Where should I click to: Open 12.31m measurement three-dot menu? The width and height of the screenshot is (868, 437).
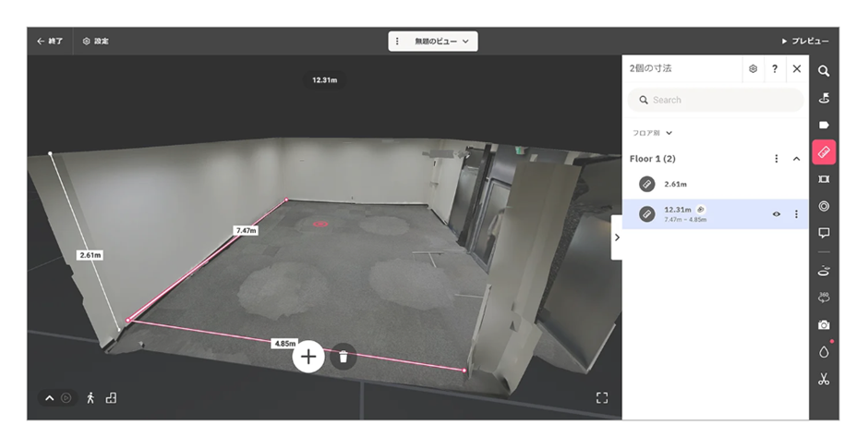796,213
